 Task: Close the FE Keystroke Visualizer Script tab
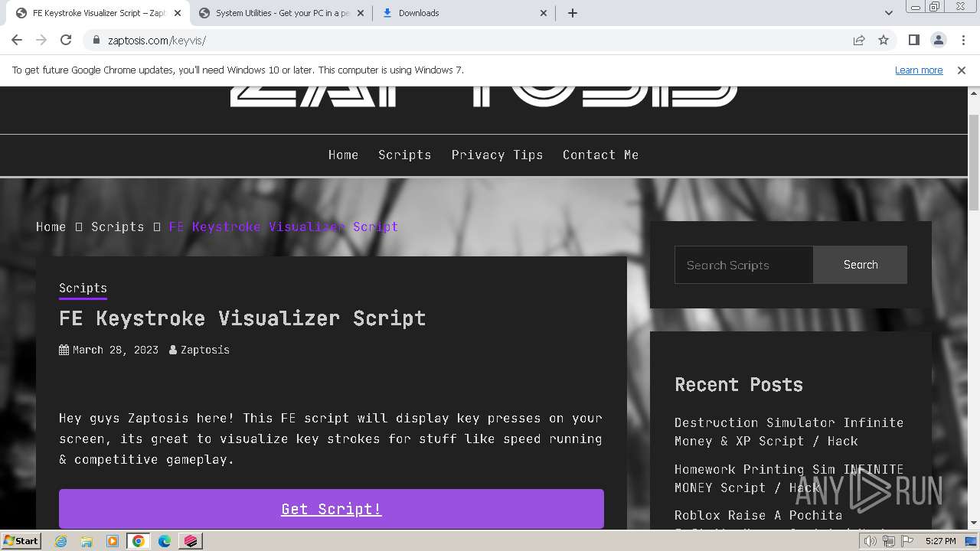178,13
